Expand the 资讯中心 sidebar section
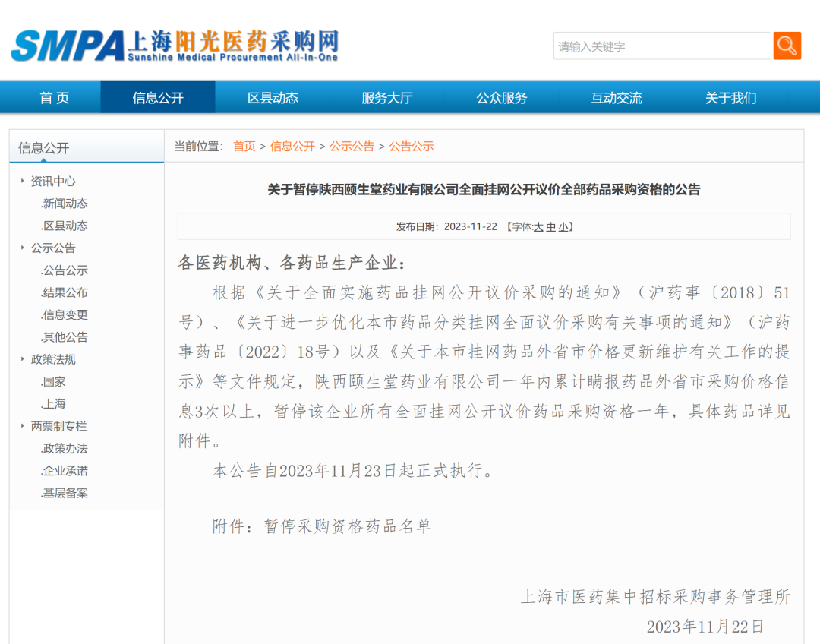This screenshot has height=644, width=820. pyautogui.click(x=53, y=181)
